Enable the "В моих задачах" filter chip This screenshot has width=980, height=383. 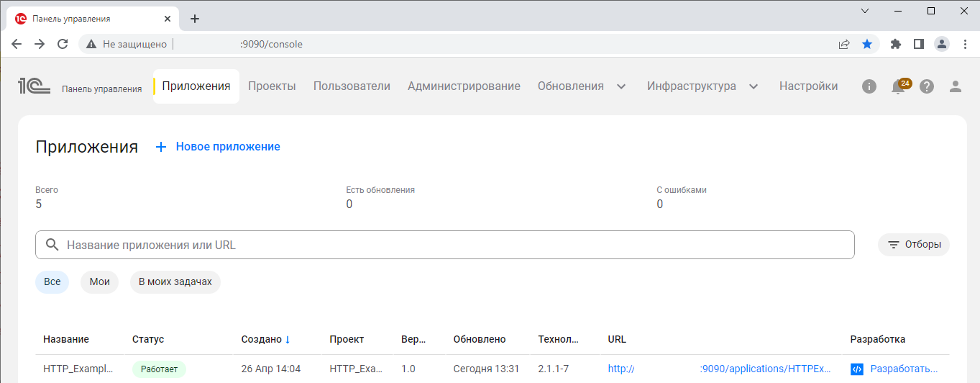[x=175, y=281]
